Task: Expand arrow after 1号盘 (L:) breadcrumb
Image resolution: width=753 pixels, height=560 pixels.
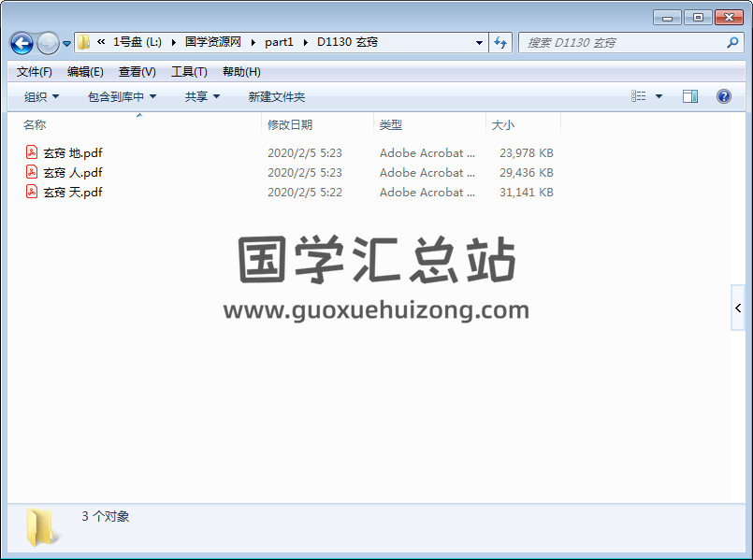Action: click(x=174, y=42)
